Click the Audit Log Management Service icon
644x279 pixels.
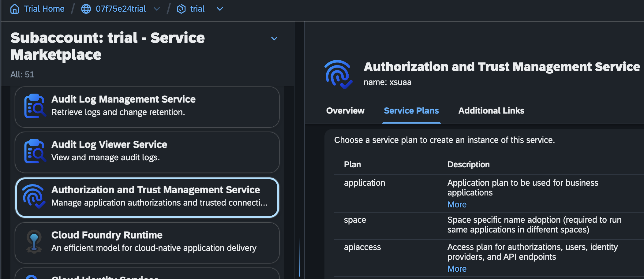(35, 106)
